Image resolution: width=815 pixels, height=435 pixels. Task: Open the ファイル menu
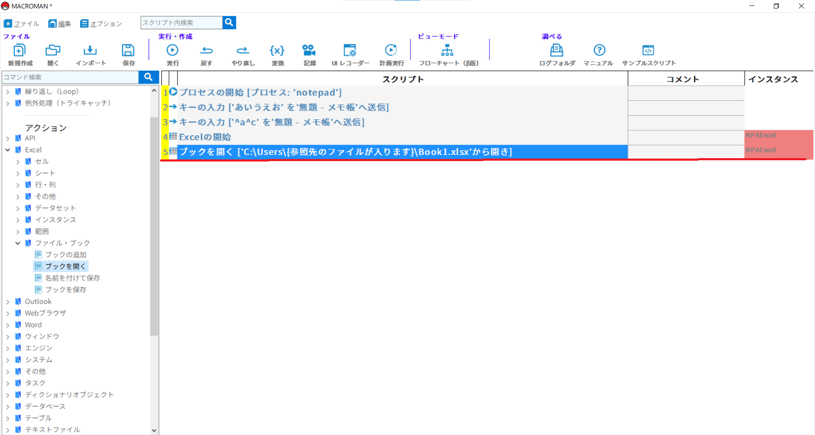click(x=21, y=23)
